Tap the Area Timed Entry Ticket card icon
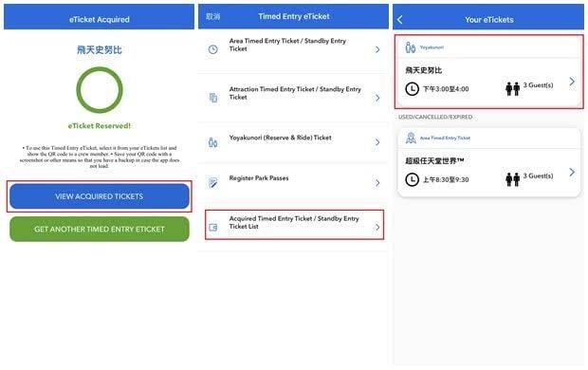 (411, 139)
